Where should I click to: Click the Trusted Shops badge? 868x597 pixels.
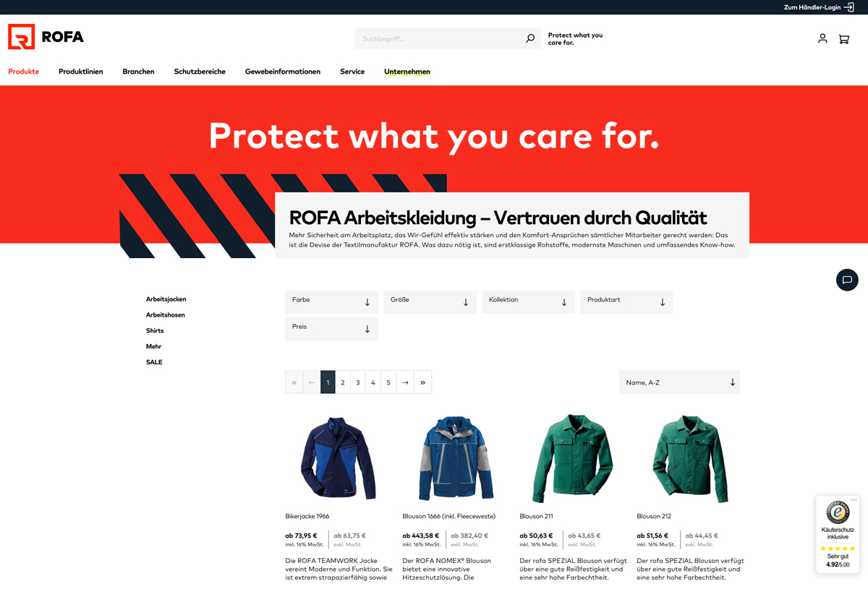(x=838, y=534)
